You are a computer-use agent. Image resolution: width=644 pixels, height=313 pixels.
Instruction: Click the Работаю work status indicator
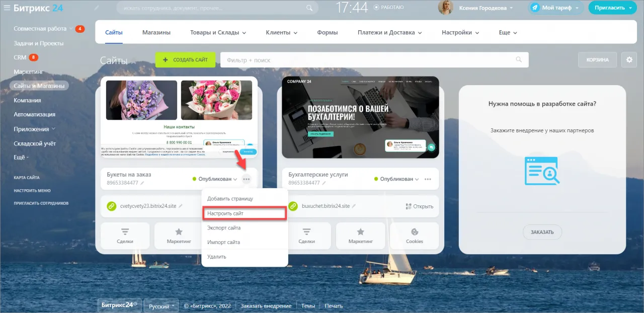coord(389,8)
